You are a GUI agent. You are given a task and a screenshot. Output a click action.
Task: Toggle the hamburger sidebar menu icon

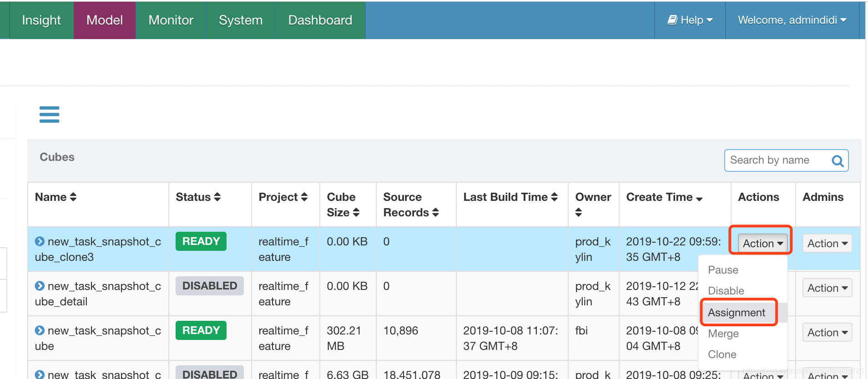49,115
